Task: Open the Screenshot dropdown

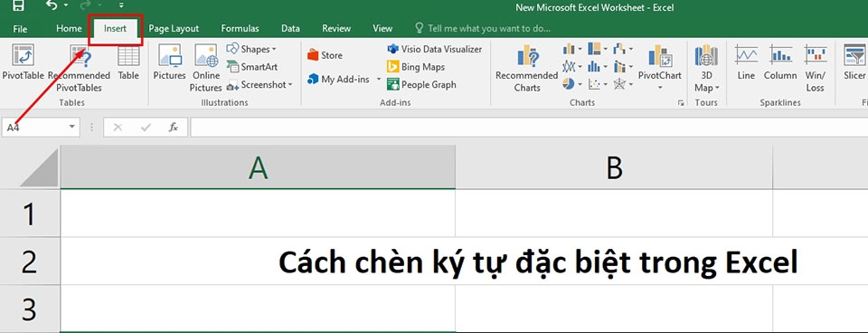Action: pos(259,85)
